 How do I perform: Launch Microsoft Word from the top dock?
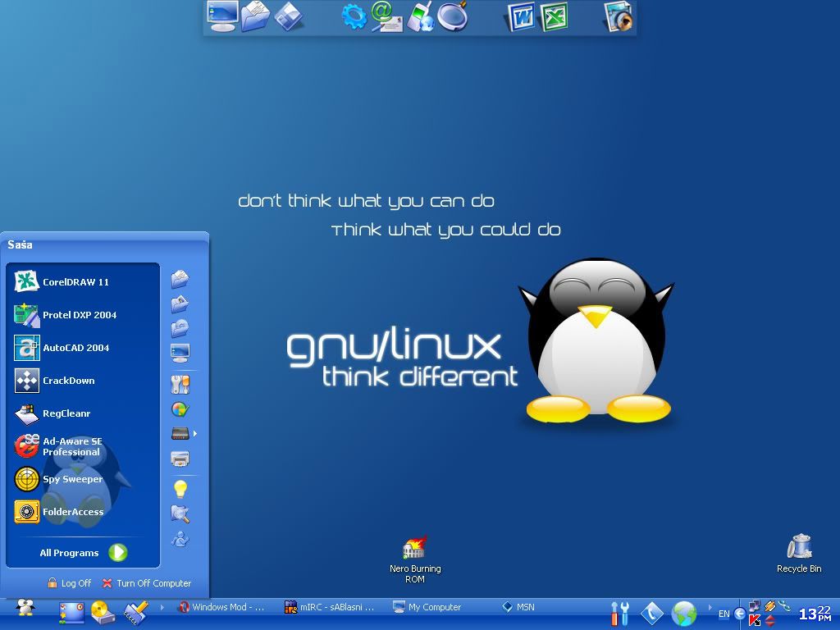(x=520, y=17)
